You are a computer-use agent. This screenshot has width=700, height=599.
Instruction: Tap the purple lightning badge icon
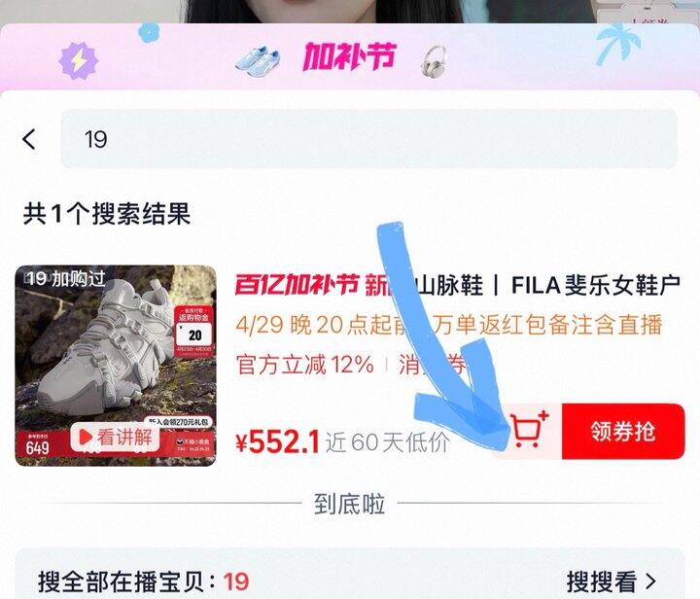78,60
